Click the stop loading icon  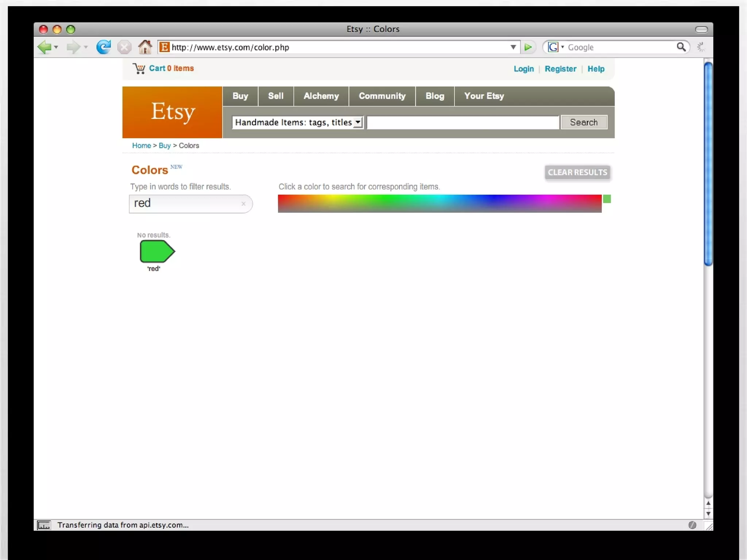click(124, 47)
